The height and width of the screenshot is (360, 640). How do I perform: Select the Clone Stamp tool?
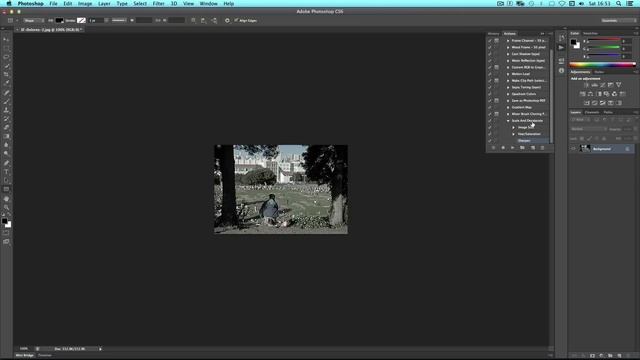point(6,110)
